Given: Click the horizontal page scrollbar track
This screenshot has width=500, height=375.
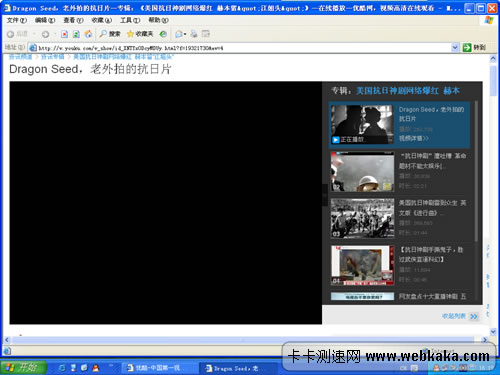Looking at the screenshot, I should point(243,340).
